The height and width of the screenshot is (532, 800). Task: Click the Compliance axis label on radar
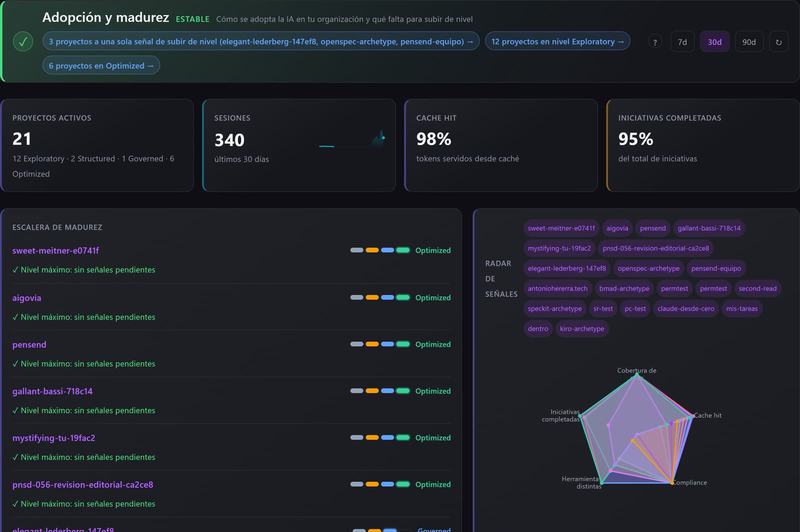[x=690, y=482]
